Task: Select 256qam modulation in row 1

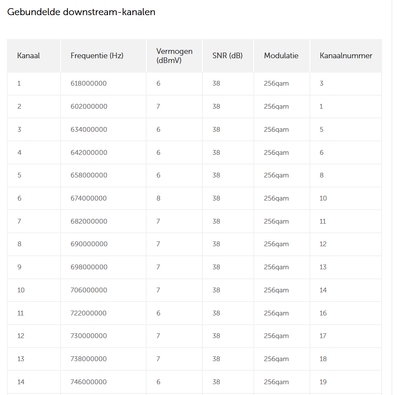Action: point(276,83)
